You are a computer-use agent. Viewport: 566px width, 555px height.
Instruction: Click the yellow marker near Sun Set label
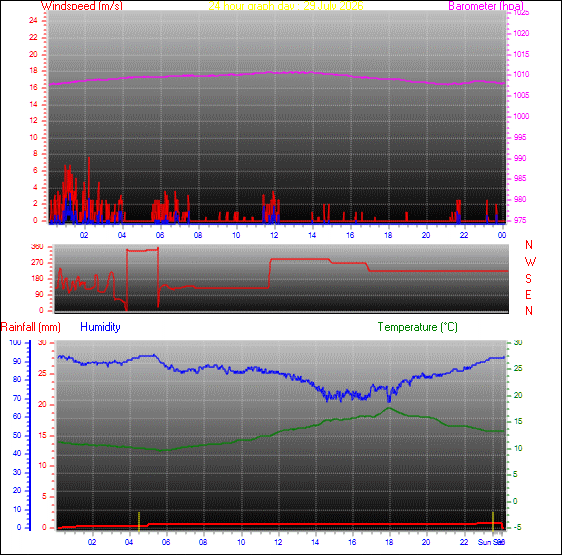493,521
